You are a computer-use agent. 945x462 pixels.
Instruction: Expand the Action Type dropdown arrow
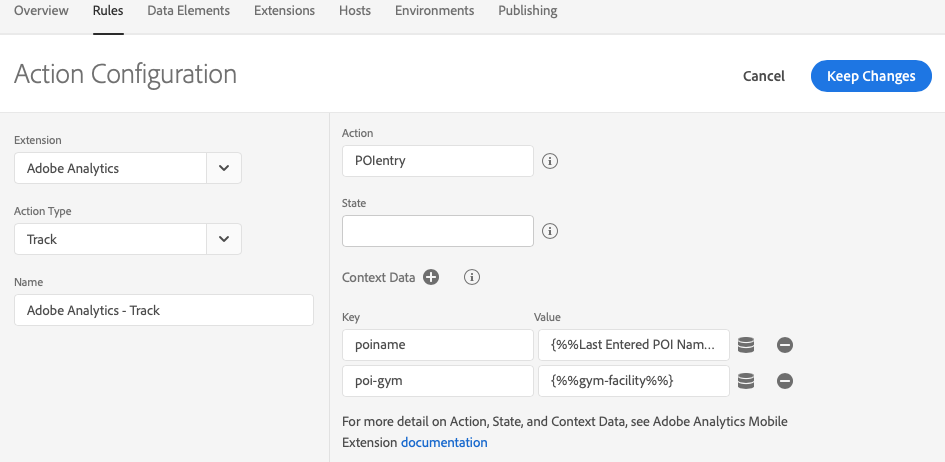point(224,239)
